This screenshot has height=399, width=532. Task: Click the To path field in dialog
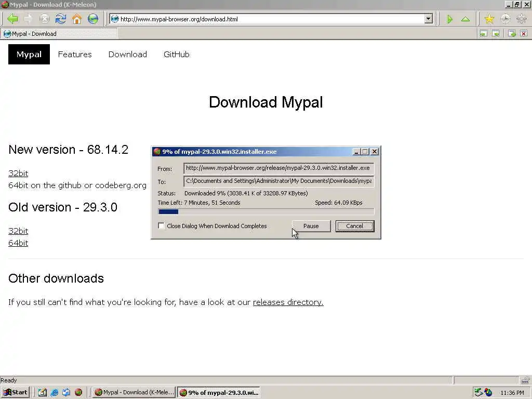click(279, 181)
